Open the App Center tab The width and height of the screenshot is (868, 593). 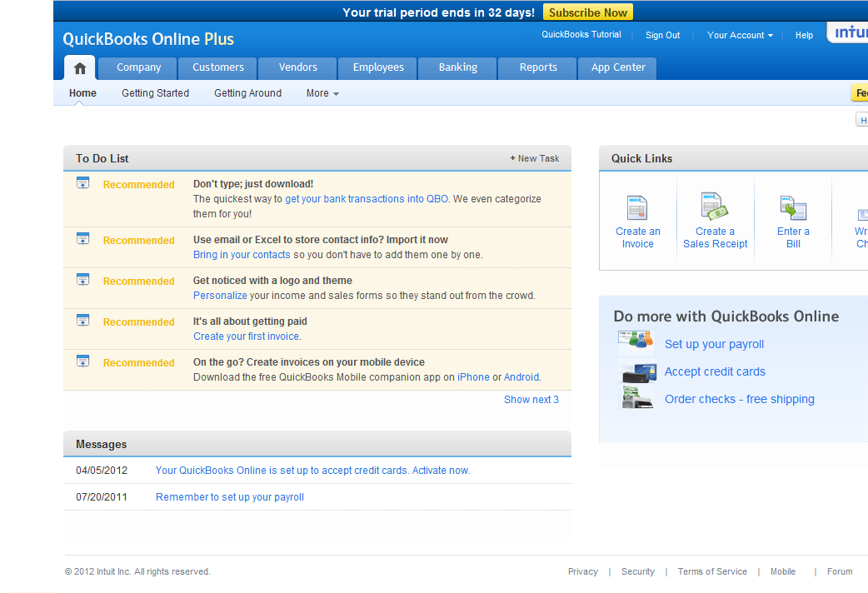tap(618, 68)
